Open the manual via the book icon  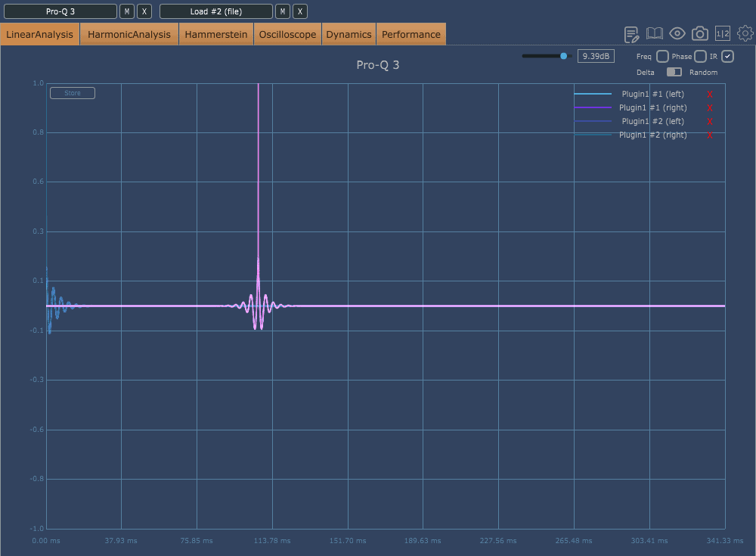pyautogui.click(x=653, y=33)
